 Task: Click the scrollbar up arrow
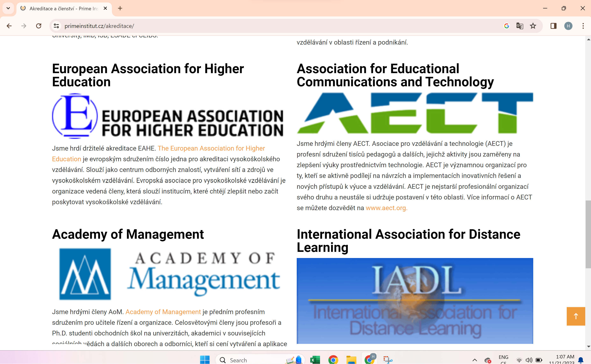(588, 39)
